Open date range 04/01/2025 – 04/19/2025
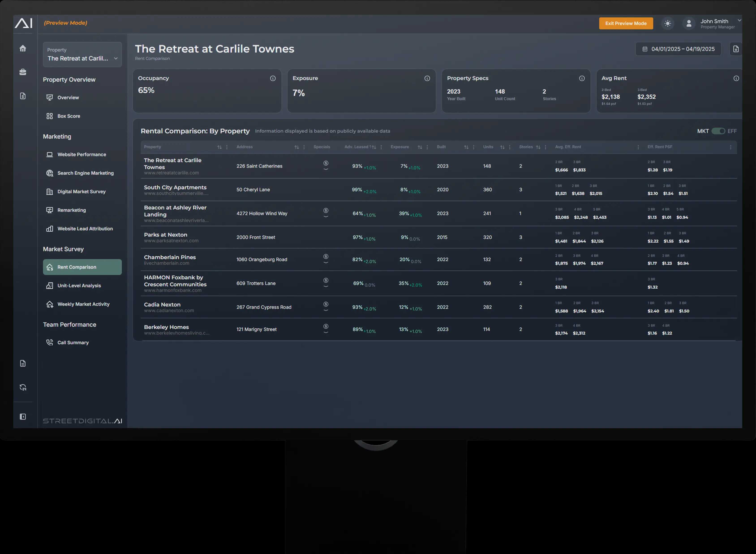 coord(678,49)
